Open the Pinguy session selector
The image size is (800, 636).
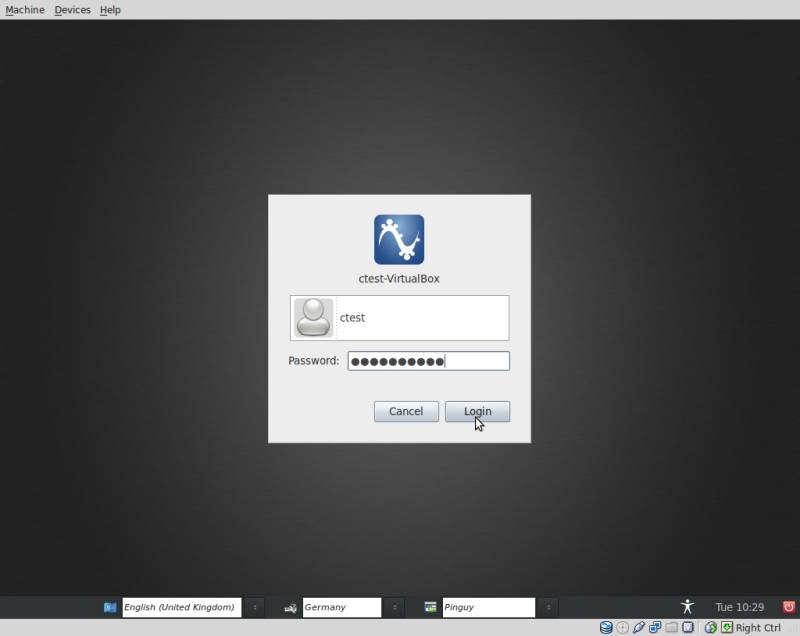point(489,607)
